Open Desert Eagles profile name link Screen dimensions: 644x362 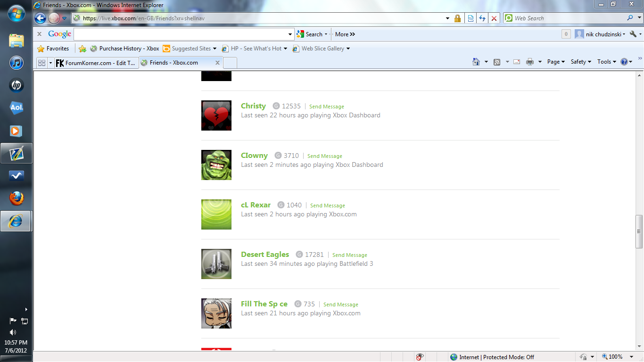click(265, 255)
